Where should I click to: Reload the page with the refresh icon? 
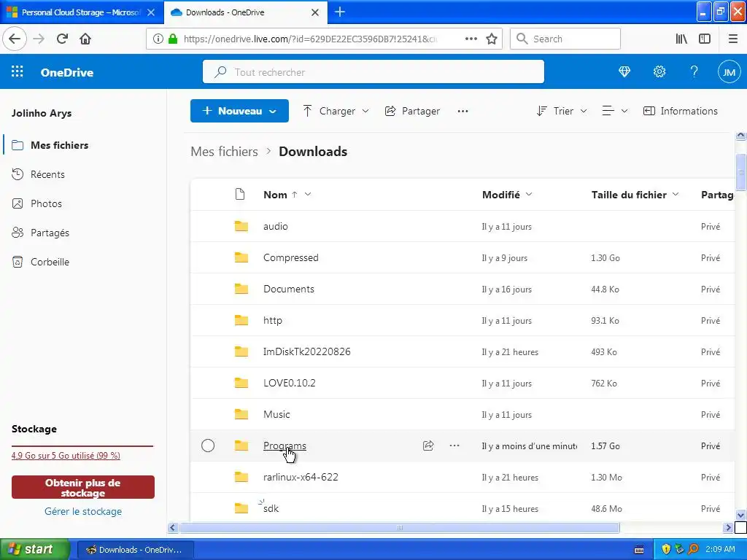point(63,39)
